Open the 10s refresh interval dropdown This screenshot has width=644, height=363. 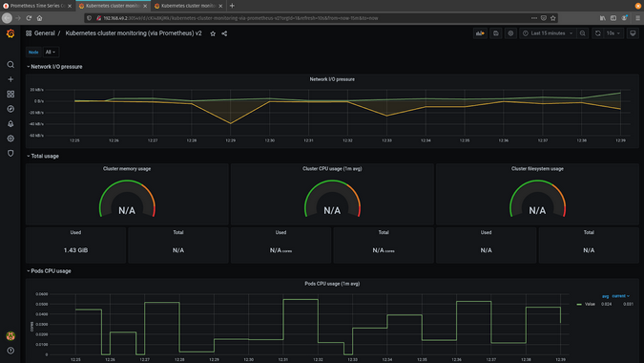pyautogui.click(x=613, y=33)
